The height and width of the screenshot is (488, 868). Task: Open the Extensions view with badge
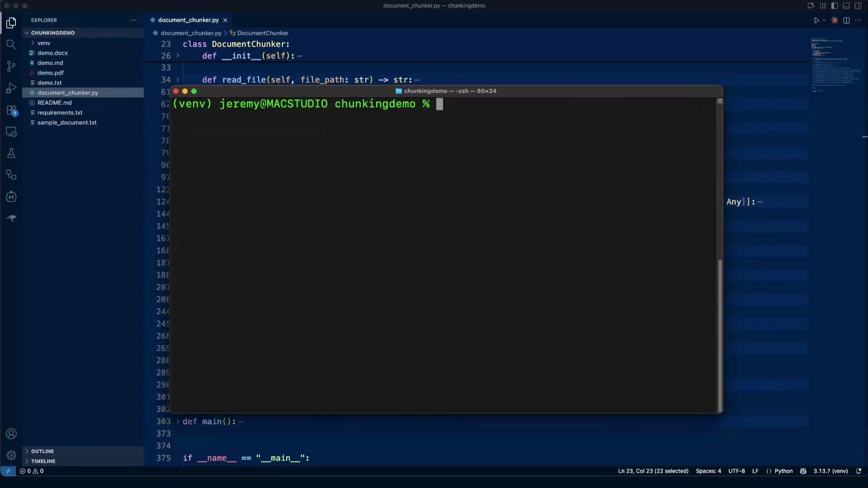11,110
